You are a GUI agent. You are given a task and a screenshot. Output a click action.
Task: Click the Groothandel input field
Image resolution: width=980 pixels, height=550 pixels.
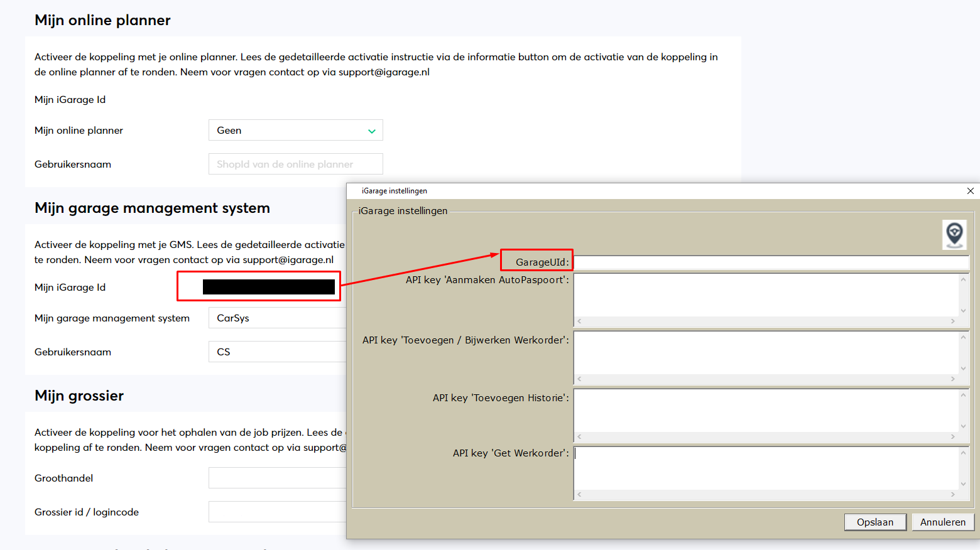(x=278, y=478)
